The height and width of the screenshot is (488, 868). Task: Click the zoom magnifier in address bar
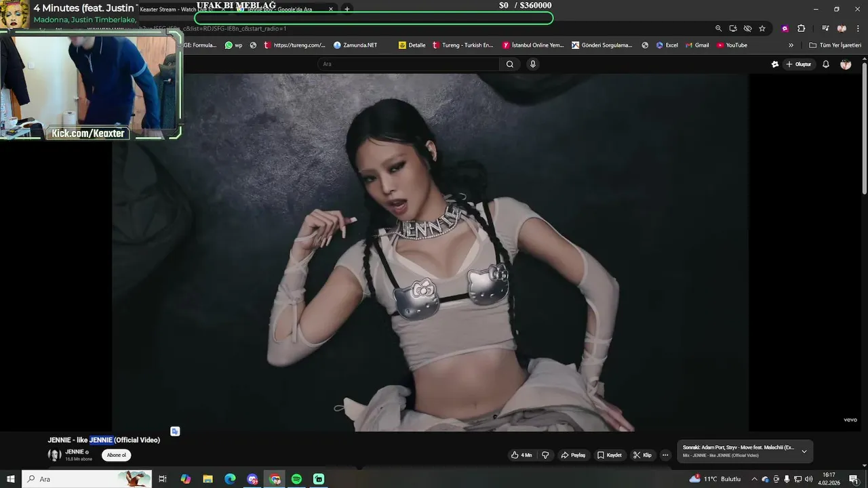[x=718, y=28]
